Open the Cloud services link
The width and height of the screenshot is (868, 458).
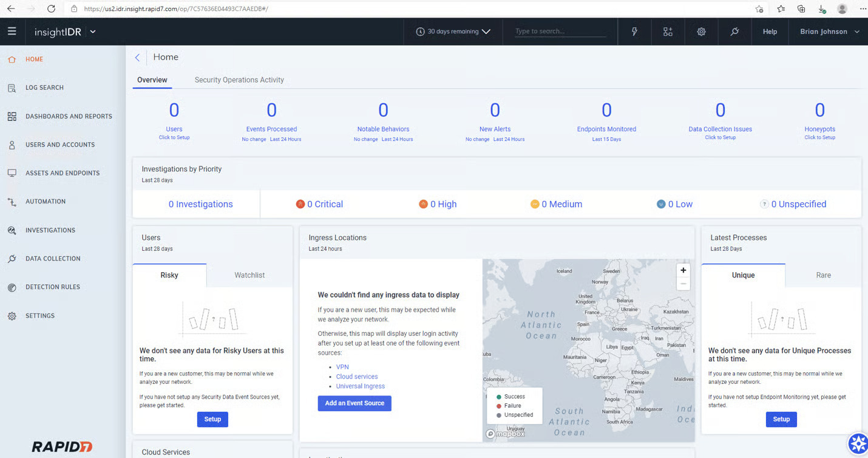[357, 377]
